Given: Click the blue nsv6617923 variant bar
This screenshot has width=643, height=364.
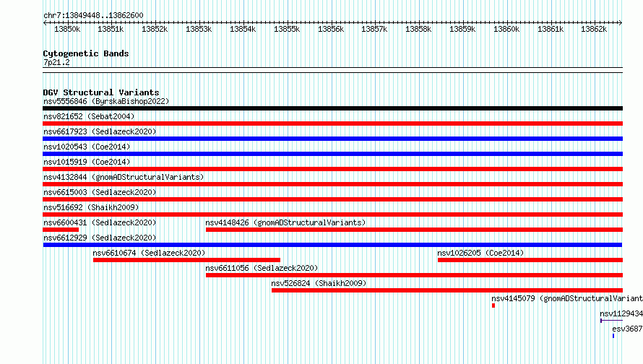Looking at the screenshot, I should [332, 139].
